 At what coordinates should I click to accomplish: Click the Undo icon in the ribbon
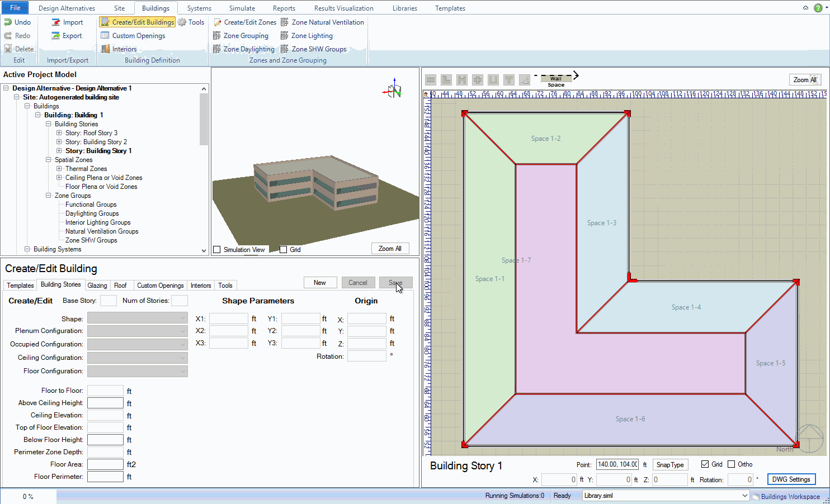coord(8,22)
